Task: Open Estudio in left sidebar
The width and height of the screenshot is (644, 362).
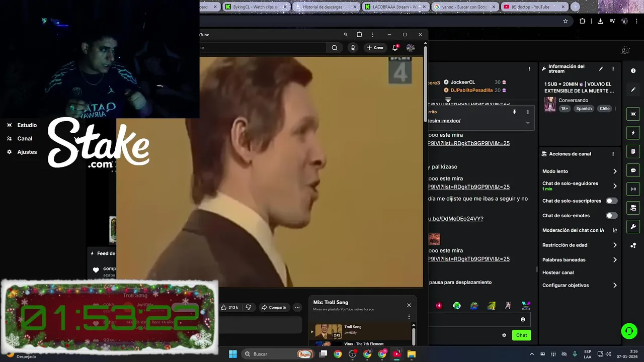Action: point(22,125)
